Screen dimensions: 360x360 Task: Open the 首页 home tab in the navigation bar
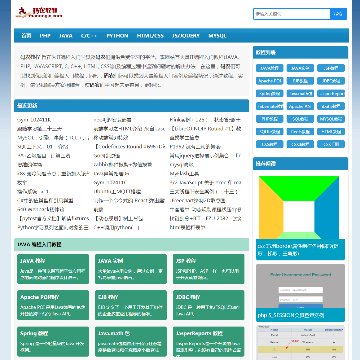click(26, 36)
